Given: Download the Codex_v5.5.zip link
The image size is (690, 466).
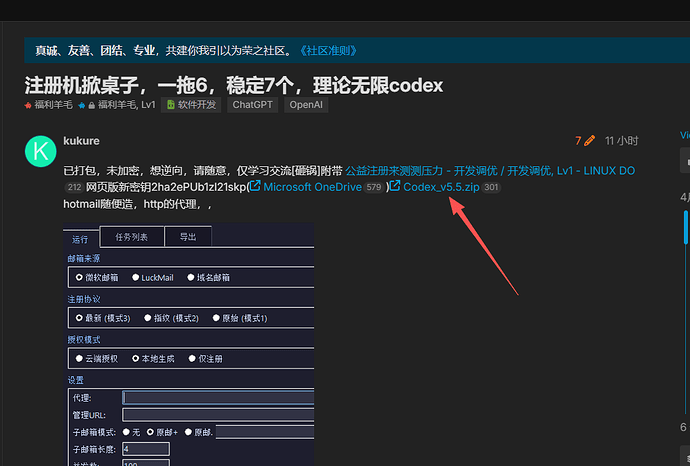Looking at the screenshot, I should (x=441, y=187).
